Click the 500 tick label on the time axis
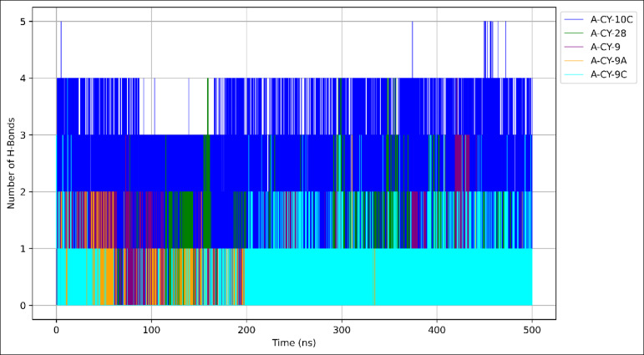This screenshot has width=644, height=355. (532, 329)
